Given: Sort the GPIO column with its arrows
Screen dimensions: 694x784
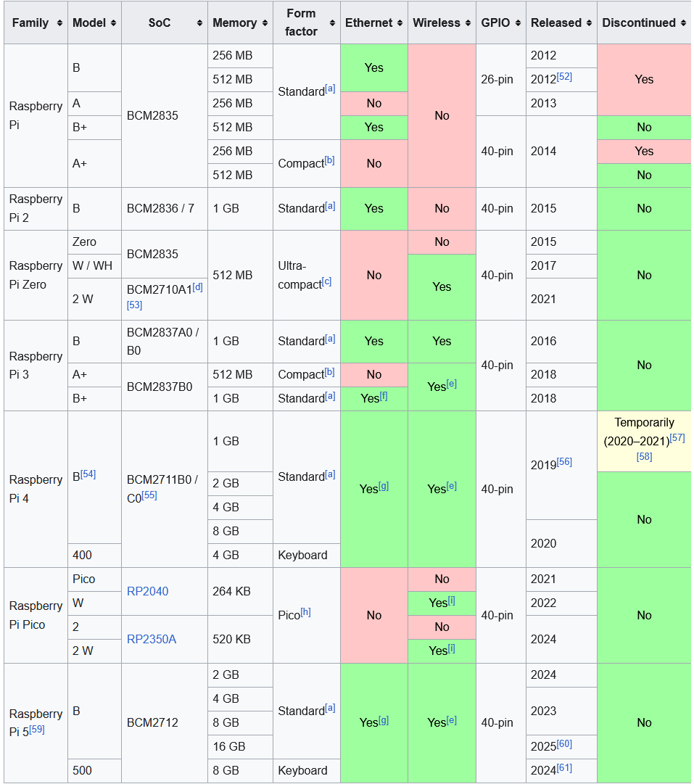Looking at the screenshot, I should (518, 23).
